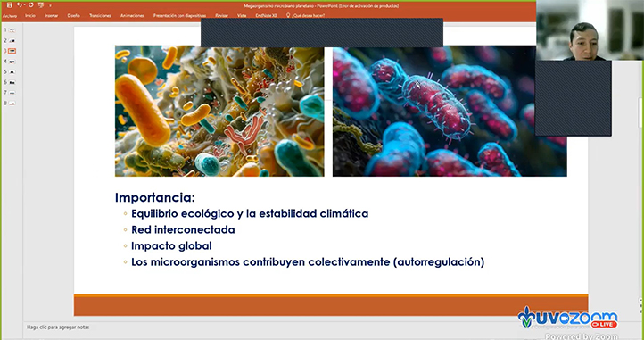Switch to the Transiciones tab
This screenshot has width=644, height=340.
(x=100, y=16)
